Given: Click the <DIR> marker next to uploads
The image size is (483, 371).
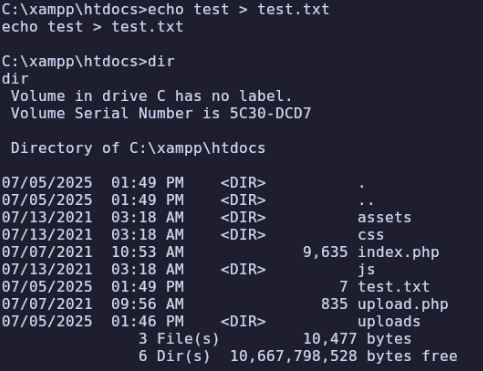Looking at the screenshot, I should pyautogui.click(x=243, y=321).
